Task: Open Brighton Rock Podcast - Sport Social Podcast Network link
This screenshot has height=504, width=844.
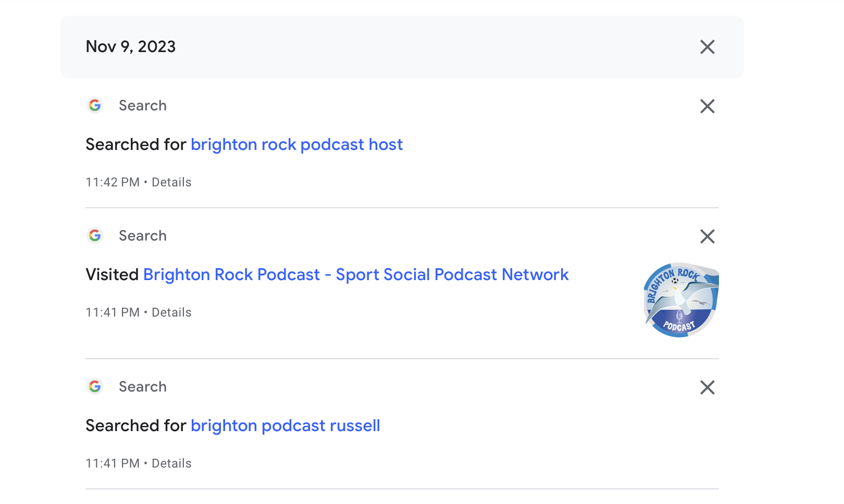Action: [x=356, y=274]
